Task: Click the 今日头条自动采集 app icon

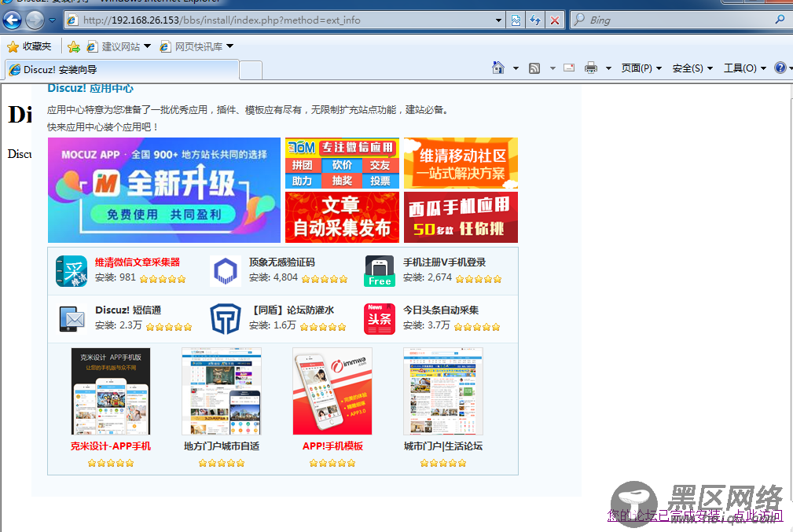Action: coord(380,319)
